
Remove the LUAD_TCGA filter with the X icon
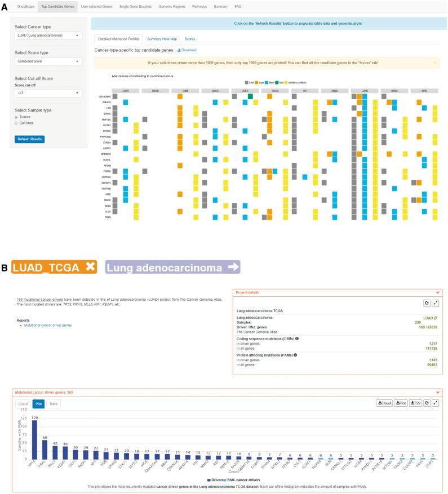tap(89, 267)
